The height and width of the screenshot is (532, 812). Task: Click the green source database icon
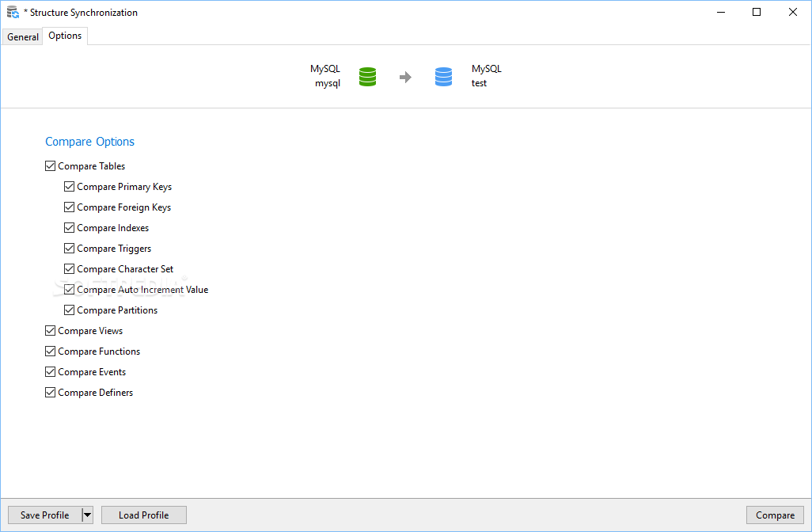367,77
